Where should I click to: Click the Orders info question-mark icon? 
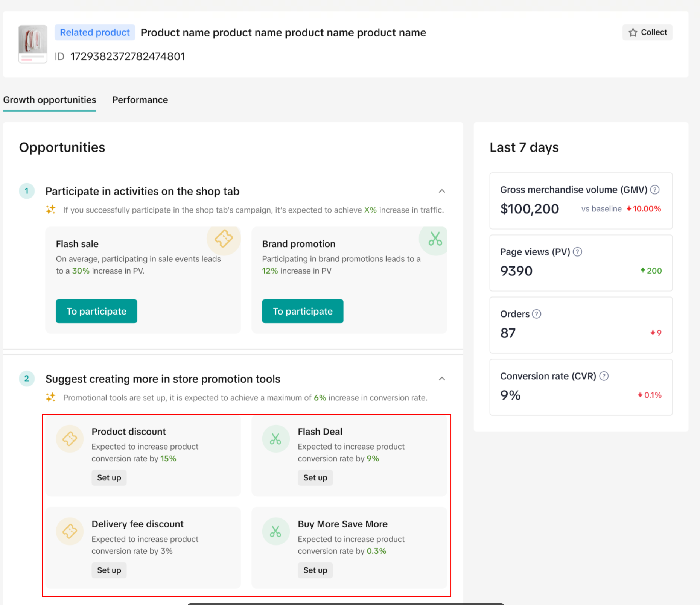536,314
